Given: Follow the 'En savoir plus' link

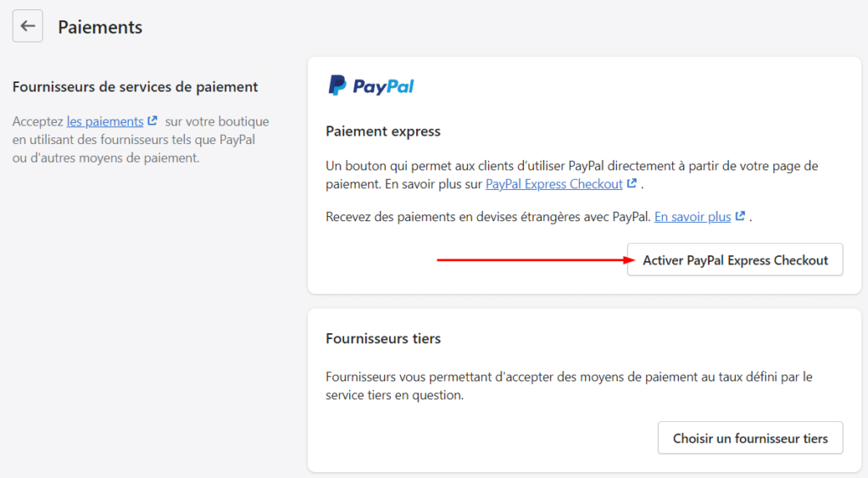Looking at the screenshot, I should tap(693, 216).
